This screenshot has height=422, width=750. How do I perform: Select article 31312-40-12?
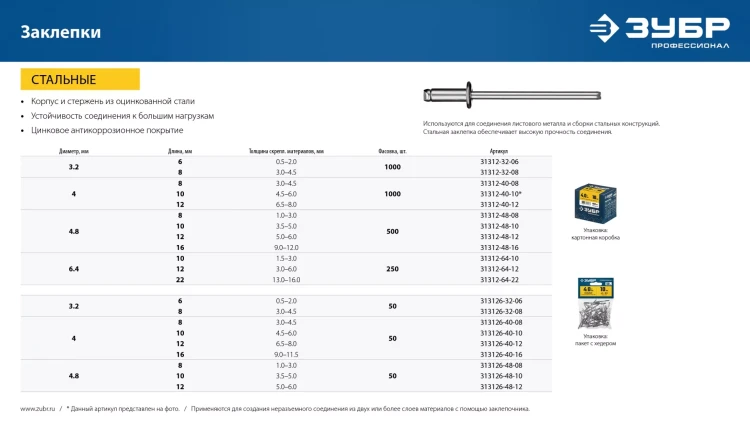tap(499, 204)
